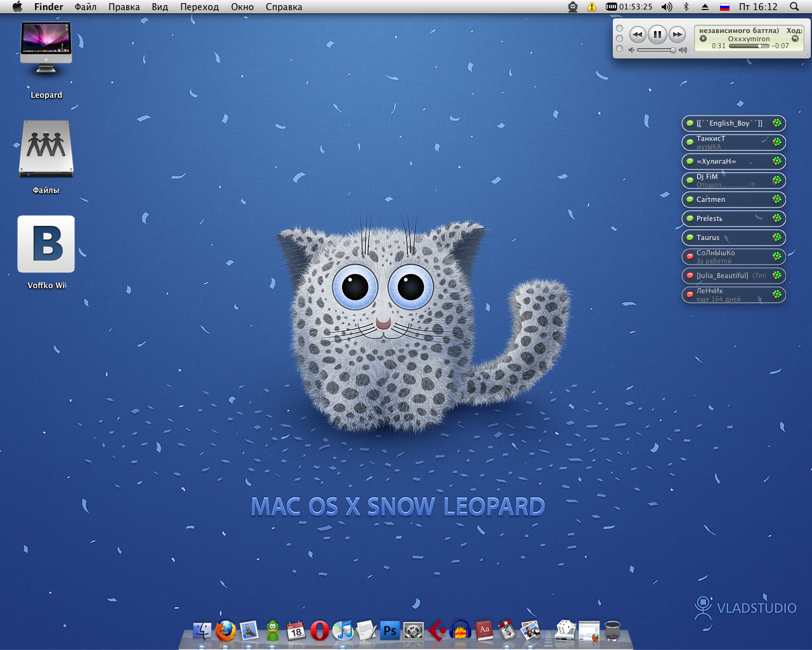Viewport: 812px width, 650px height.
Task: Open Preview photo icon in Dock
Action: coord(530,630)
